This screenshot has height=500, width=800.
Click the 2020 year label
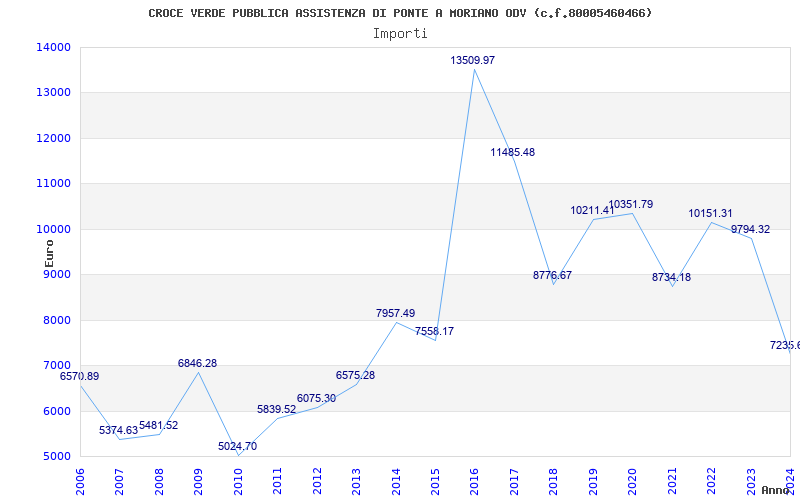(633, 481)
